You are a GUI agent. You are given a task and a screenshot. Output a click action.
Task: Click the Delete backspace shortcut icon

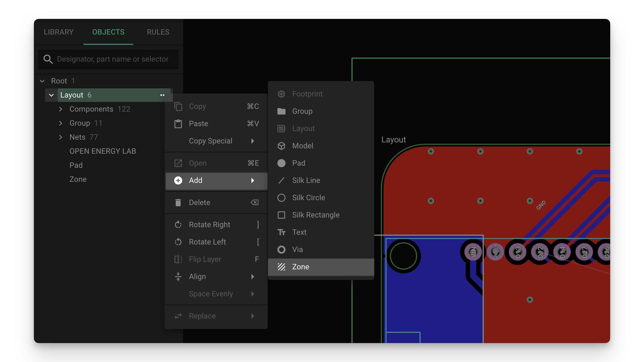pyautogui.click(x=255, y=203)
